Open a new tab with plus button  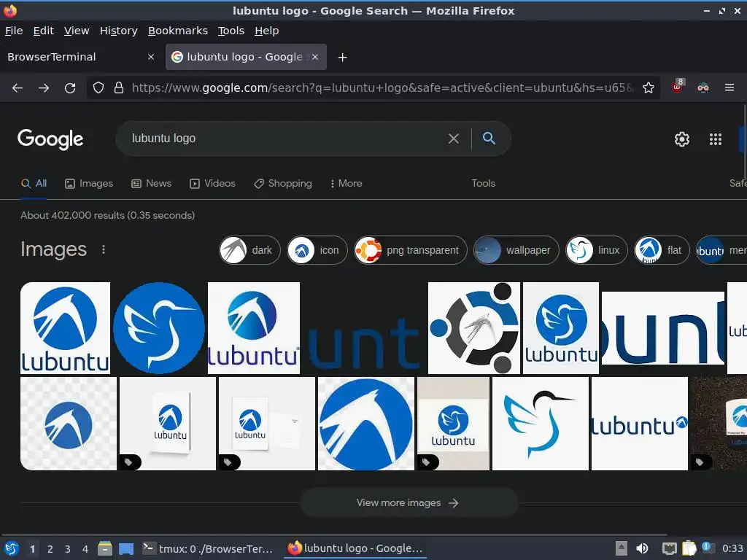tap(343, 57)
